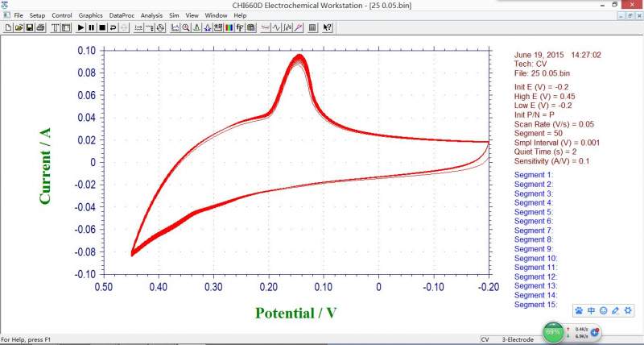Image resolution: width=644 pixels, height=345 pixels.
Task: Open the Sim menu
Action: [x=174, y=15]
